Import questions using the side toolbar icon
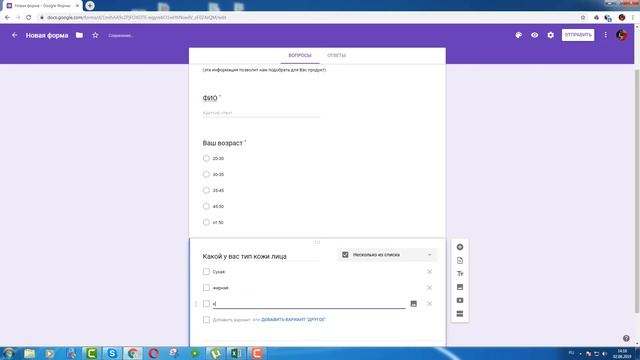The height and width of the screenshot is (360, 640). (460, 260)
